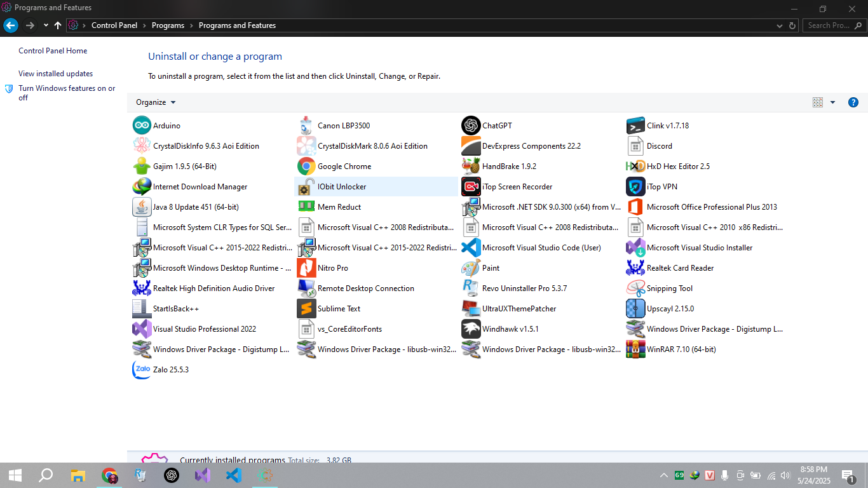Click the Microsoft Visual Studio Code (User) icon

click(471, 247)
